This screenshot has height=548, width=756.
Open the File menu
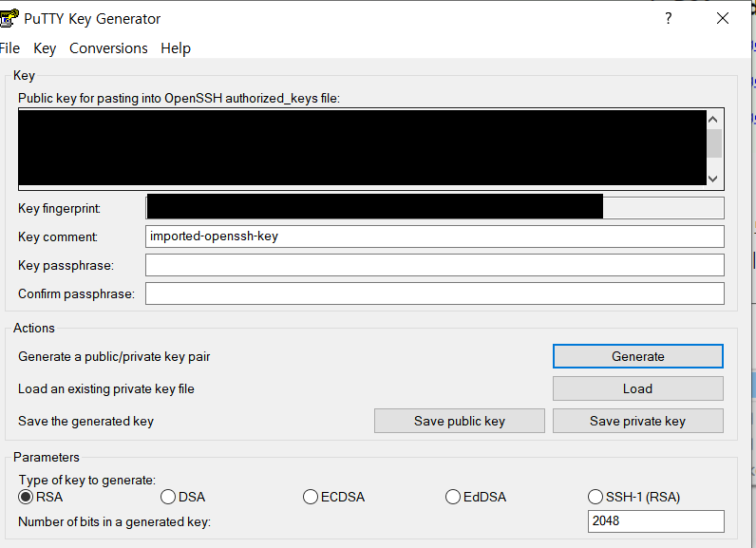pos(9,48)
